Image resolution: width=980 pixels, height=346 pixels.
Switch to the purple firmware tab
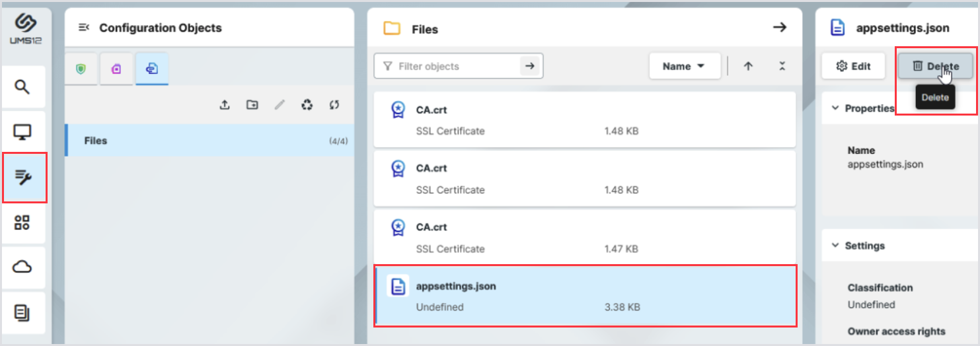116,69
